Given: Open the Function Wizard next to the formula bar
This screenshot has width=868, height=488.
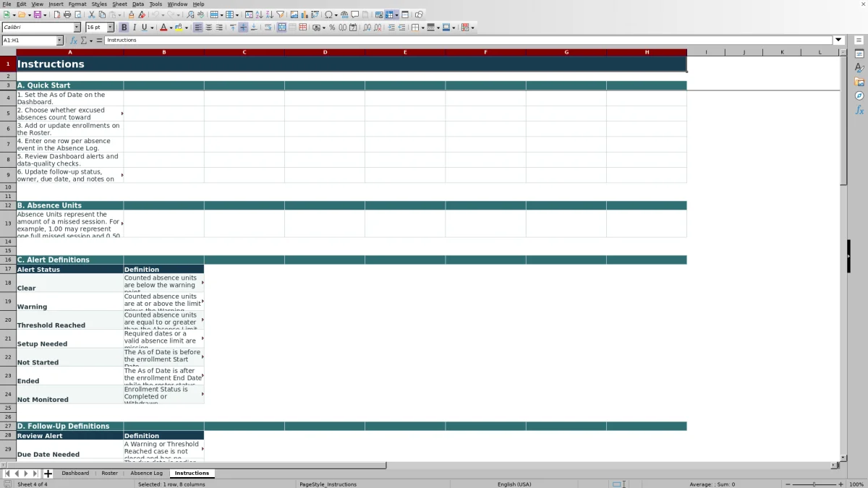Looking at the screenshot, I should 74,40.
